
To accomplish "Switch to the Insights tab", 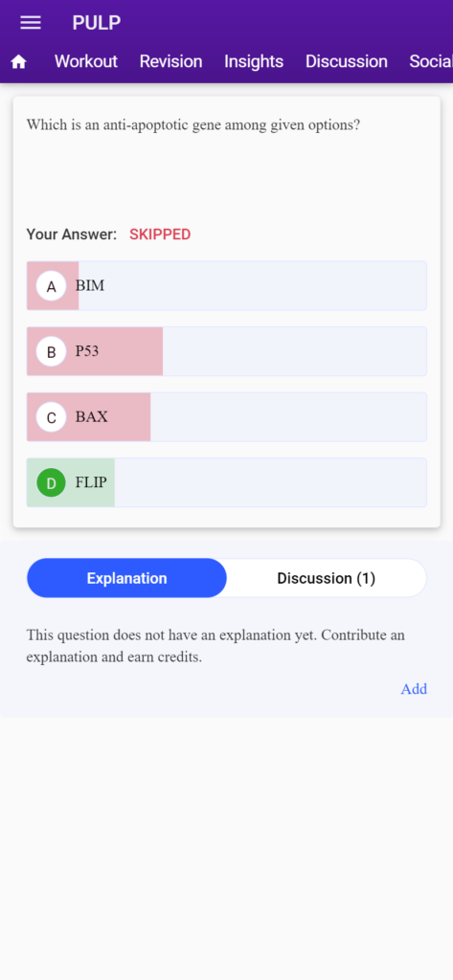I will coord(254,61).
